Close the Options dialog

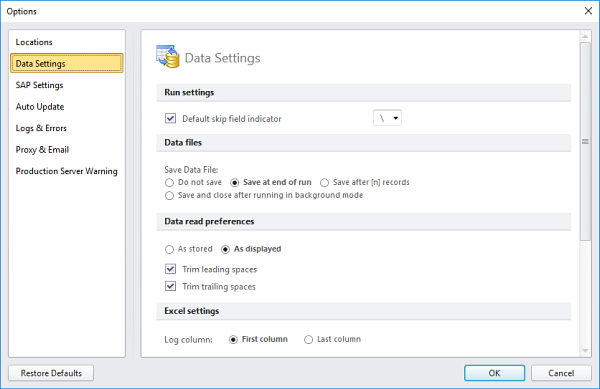click(588, 11)
